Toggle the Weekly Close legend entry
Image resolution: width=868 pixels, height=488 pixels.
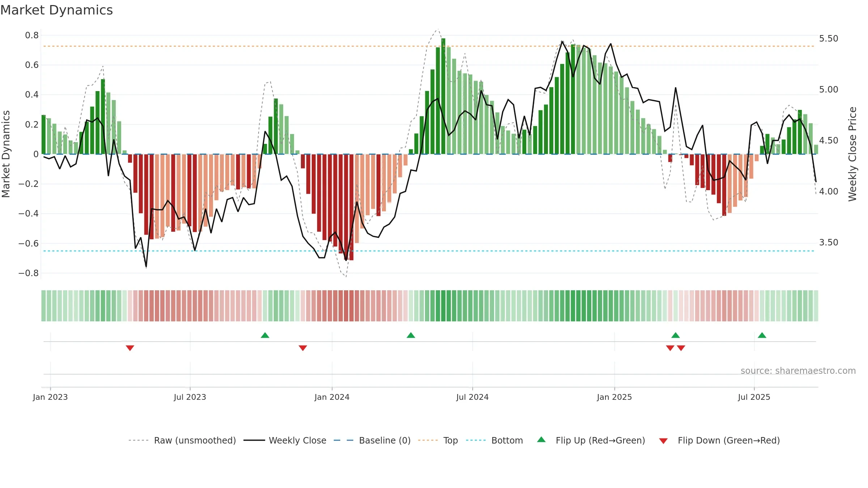coord(285,440)
